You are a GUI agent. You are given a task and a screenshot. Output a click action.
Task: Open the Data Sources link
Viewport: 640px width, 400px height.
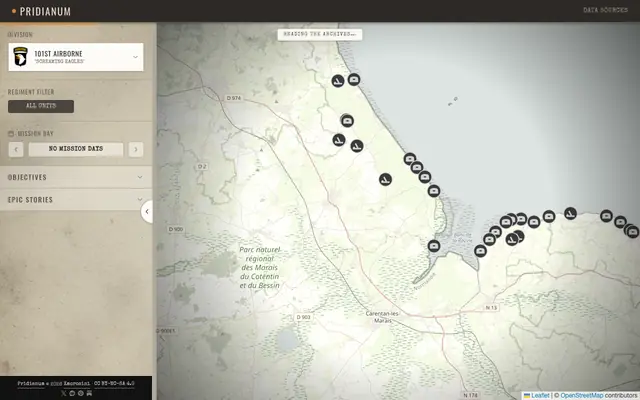pyautogui.click(x=605, y=10)
